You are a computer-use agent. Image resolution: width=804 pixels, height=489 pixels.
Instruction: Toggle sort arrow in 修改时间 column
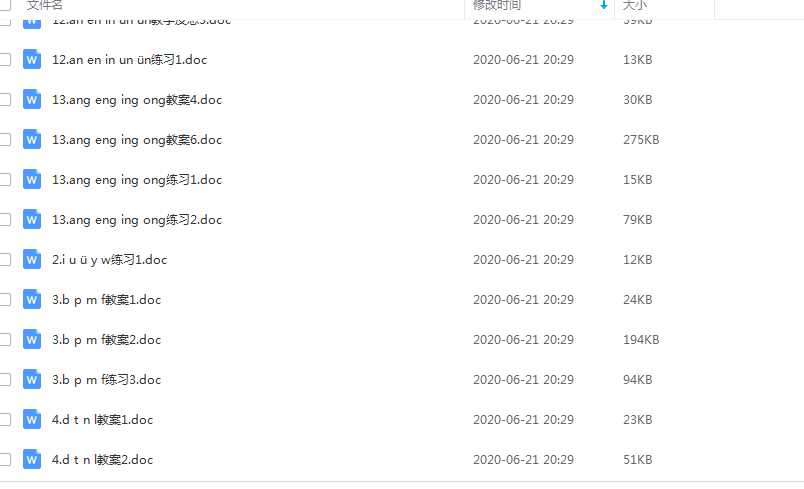[604, 5]
